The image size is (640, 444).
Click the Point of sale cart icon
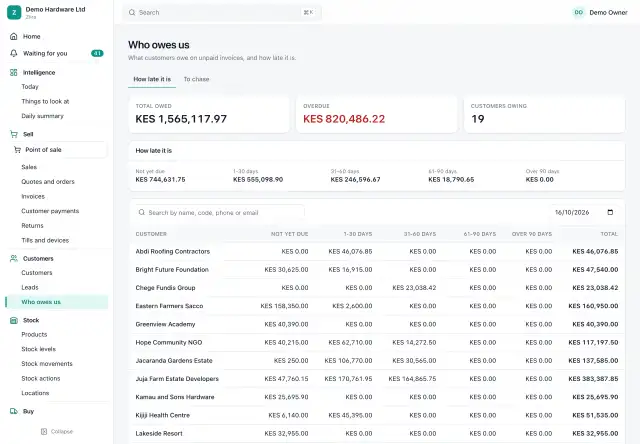tap(17, 150)
